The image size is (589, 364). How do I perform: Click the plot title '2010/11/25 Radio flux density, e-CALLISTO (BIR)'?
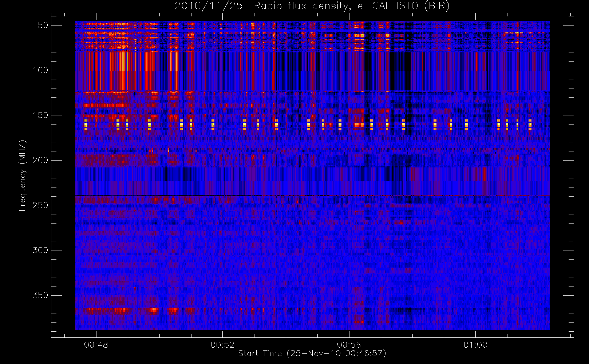tap(312, 6)
